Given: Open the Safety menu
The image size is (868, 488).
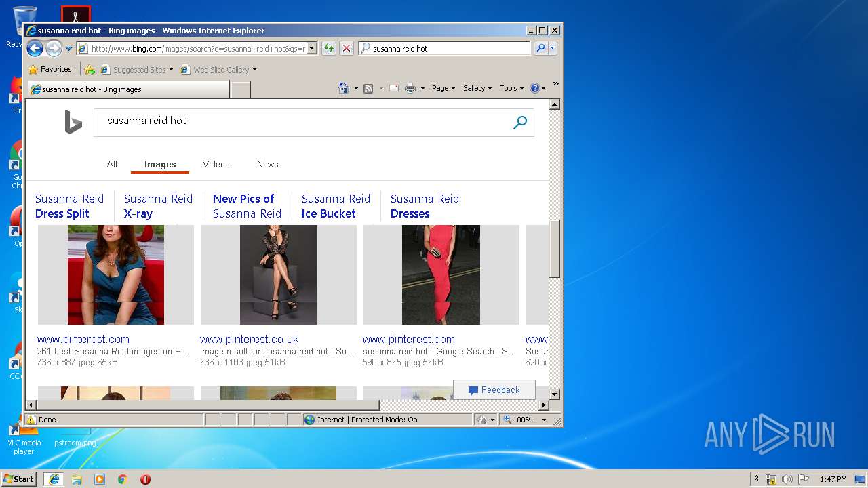Looking at the screenshot, I should coord(477,88).
